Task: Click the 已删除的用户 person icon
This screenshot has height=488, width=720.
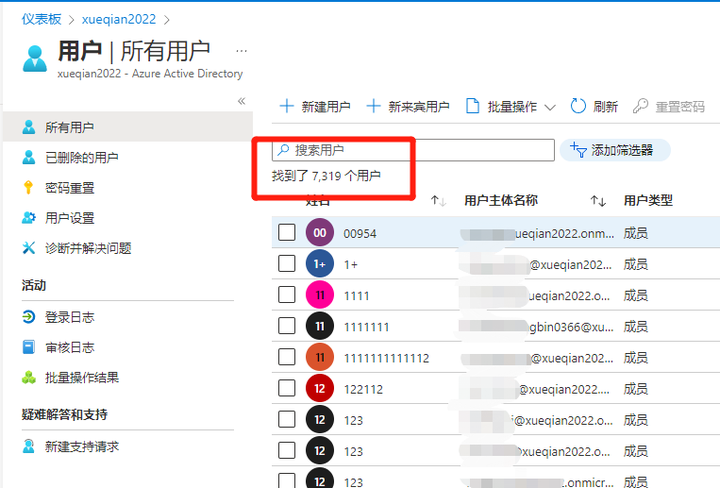Action: (x=28, y=157)
